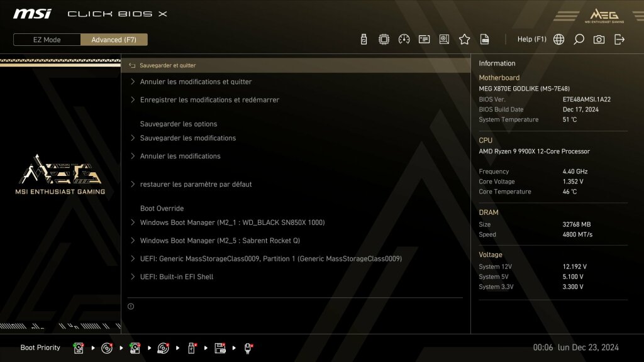Change language using the globe icon
The width and height of the screenshot is (644, 362).
[558, 40]
